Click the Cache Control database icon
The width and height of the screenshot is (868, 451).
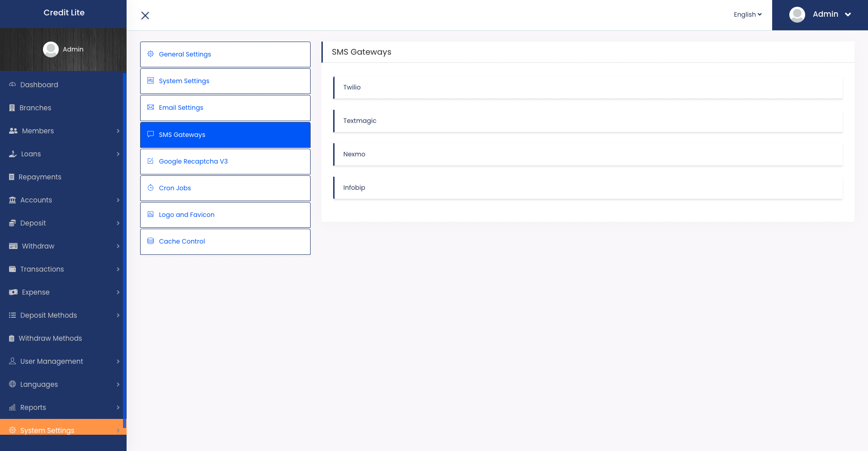coord(151,241)
